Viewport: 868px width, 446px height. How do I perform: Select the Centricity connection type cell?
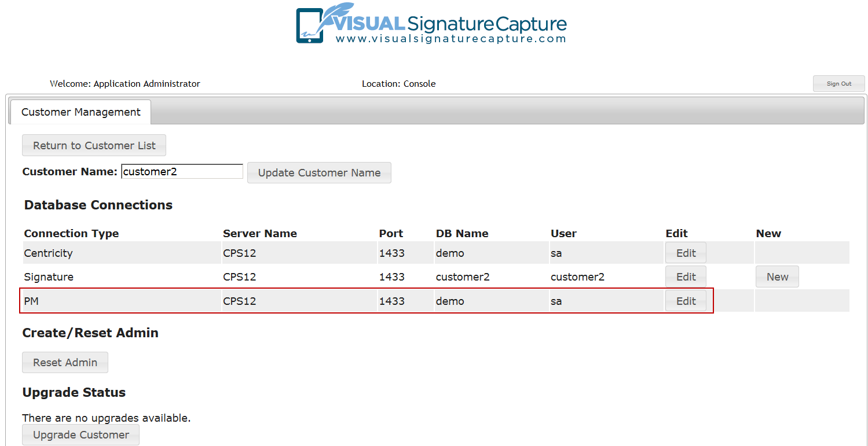coord(48,253)
